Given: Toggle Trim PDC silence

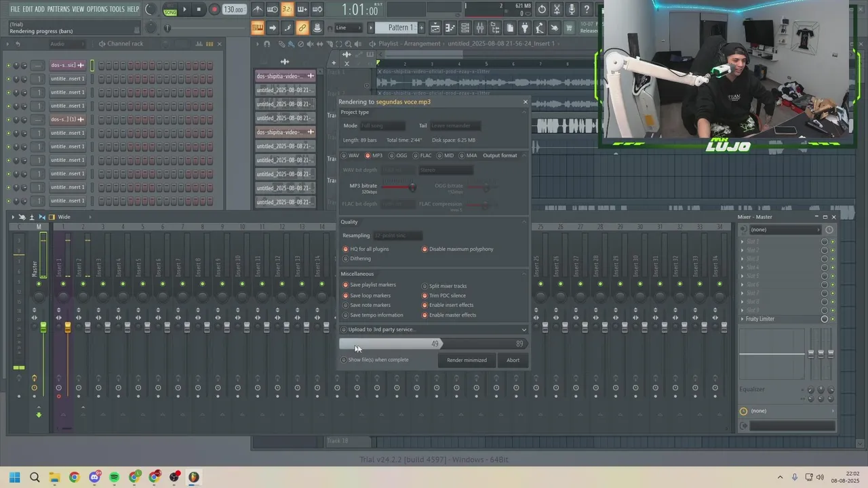Looking at the screenshot, I should click(443, 296).
